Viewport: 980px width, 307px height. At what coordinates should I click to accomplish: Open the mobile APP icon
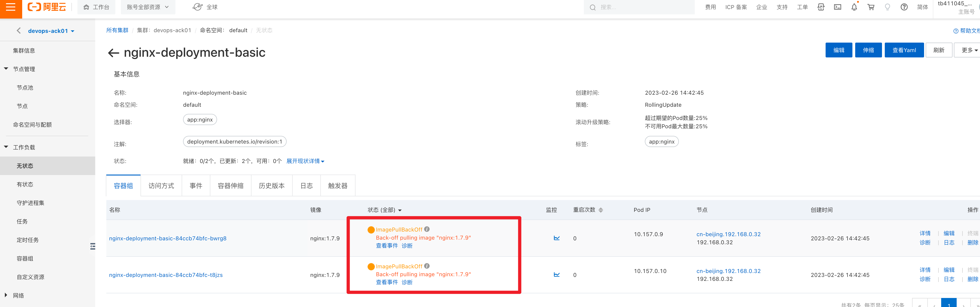[821, 7]
